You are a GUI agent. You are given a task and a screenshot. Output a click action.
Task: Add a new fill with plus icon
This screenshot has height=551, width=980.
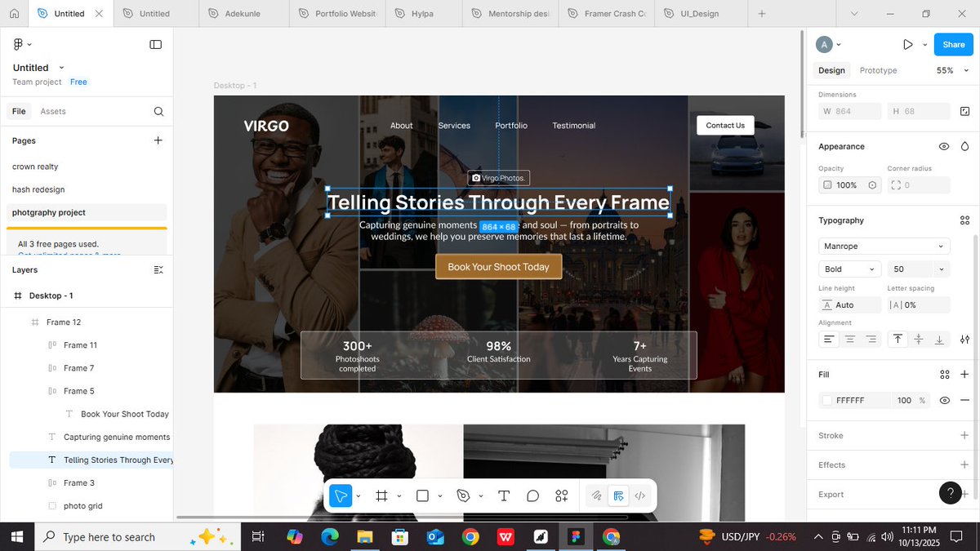coord(964,375)
